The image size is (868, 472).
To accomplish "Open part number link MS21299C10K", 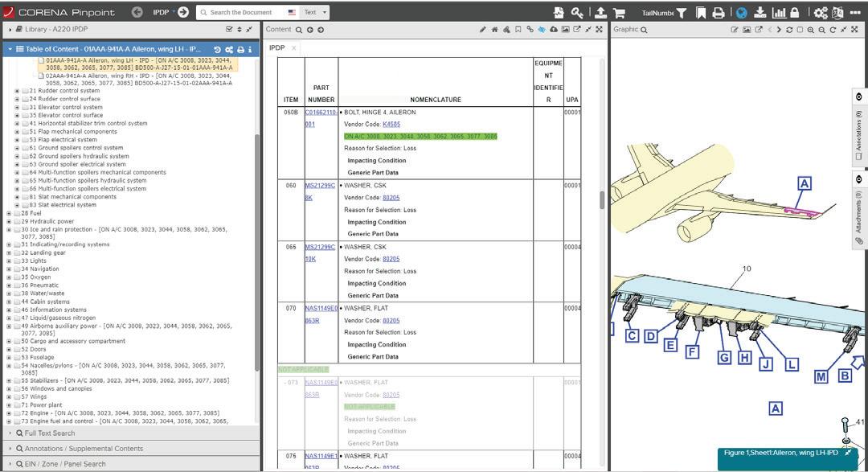I will pyautogui.click(x=320, y=252).
